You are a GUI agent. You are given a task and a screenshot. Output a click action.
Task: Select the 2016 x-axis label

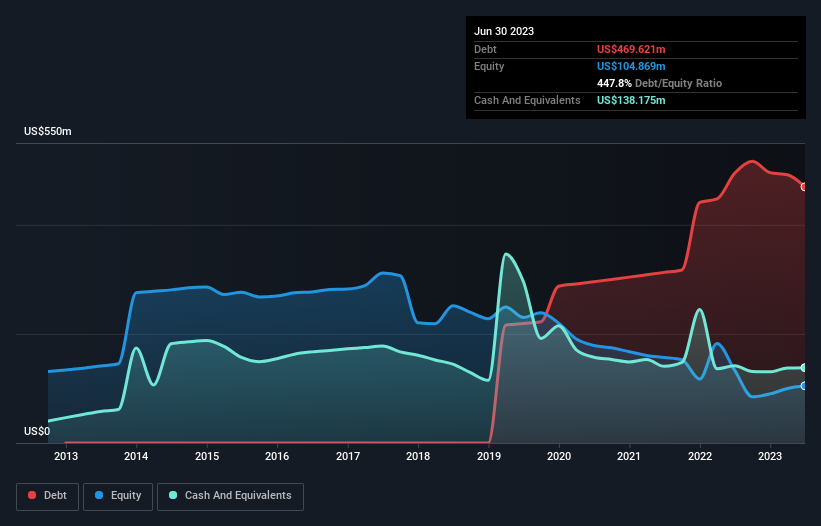tap(277, 456)
